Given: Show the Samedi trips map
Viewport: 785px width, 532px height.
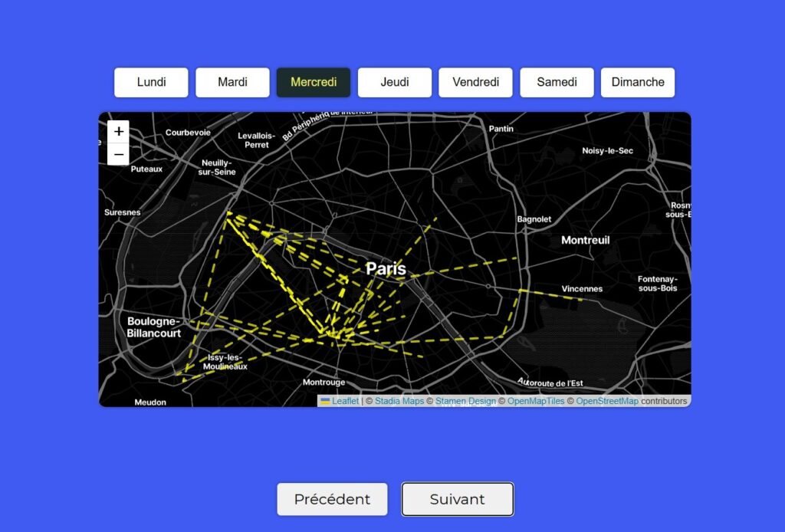Looking at the screenshot, I should 557,82.
